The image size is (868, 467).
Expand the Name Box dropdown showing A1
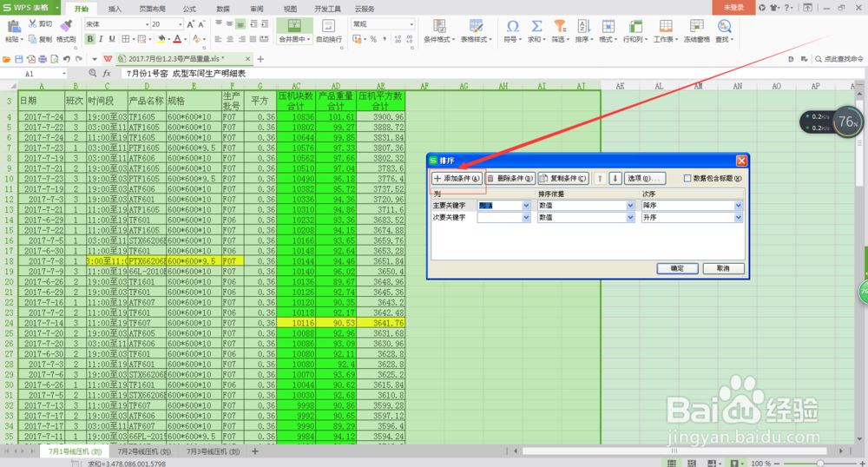(x=64, y=73)
